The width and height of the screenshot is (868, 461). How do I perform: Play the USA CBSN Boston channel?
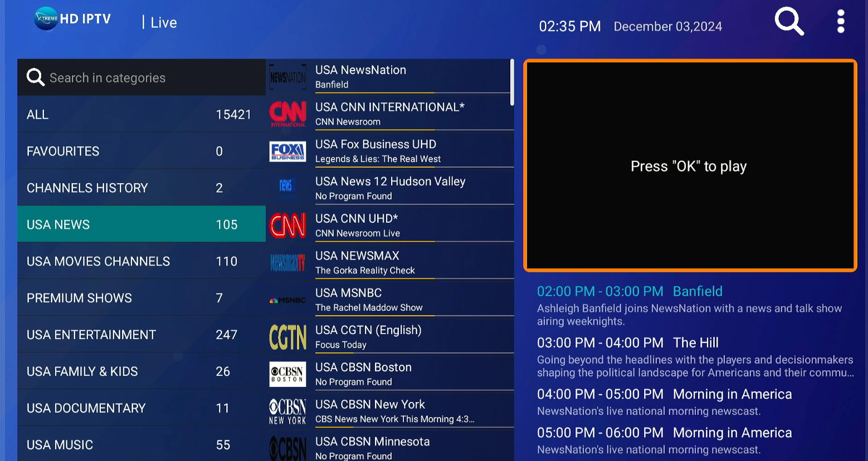click(x=390, y=374)
